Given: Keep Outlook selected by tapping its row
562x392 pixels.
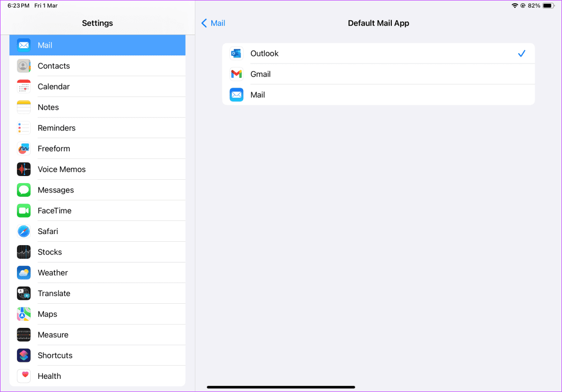Looking at the screenshot, I should point(379,53).
